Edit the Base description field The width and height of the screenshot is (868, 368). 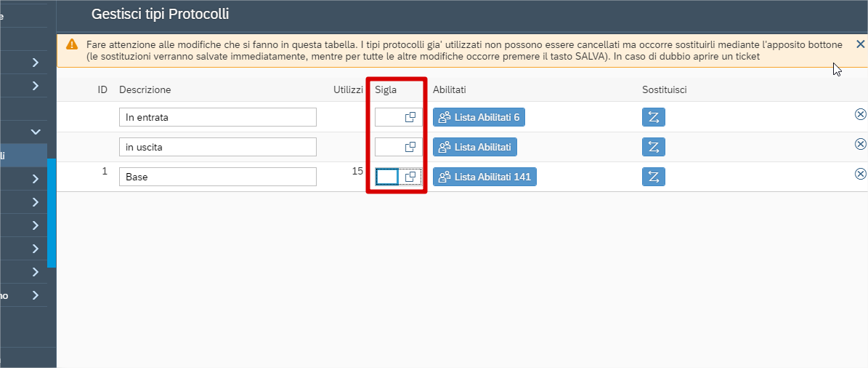218,177
